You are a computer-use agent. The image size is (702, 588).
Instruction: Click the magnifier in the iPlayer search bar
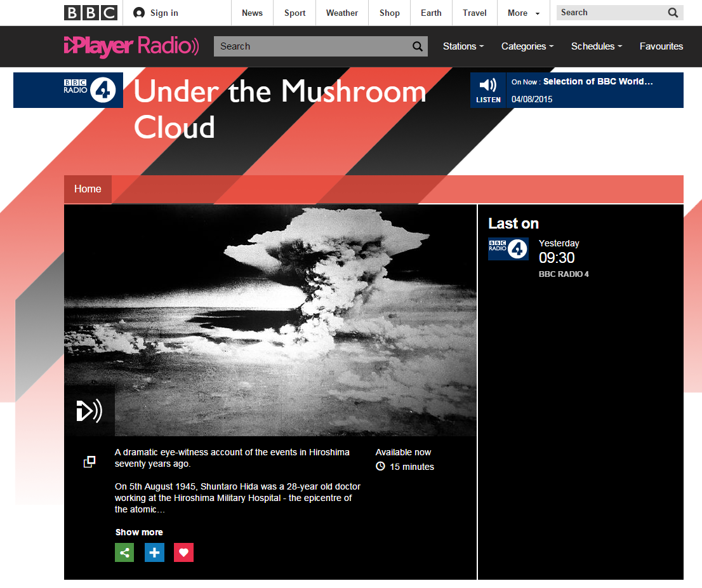(417, 46)
